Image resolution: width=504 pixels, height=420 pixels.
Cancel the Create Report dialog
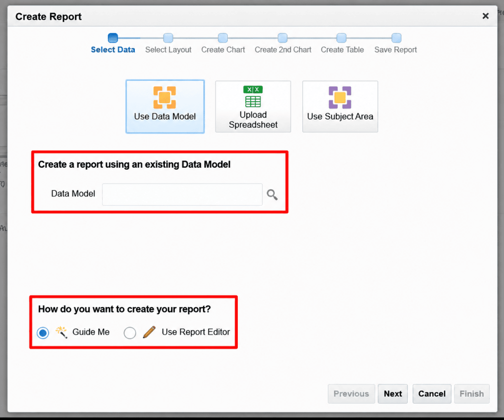tap(432, 393)
